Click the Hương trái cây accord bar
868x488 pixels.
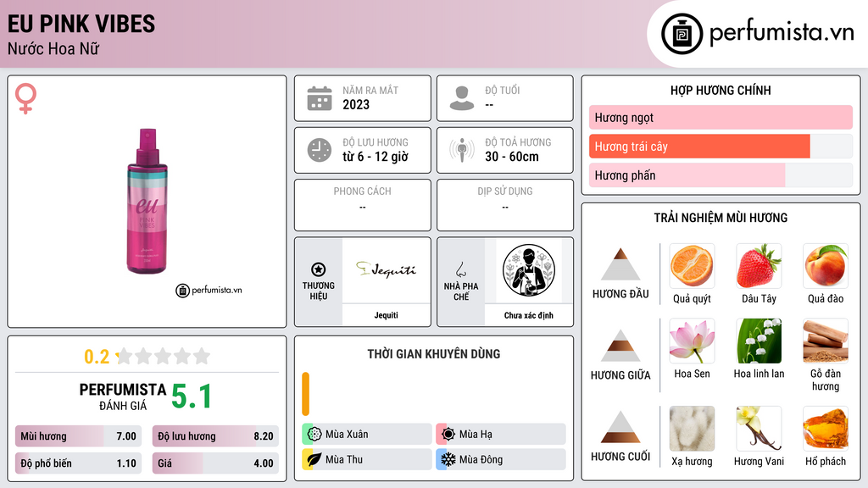coord(721,146)
